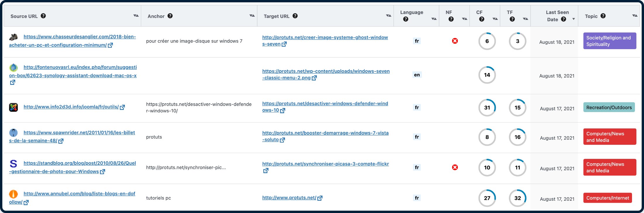Sort by TF column arrows
Viewport: 644px width, 213px height.
(525, 19)
